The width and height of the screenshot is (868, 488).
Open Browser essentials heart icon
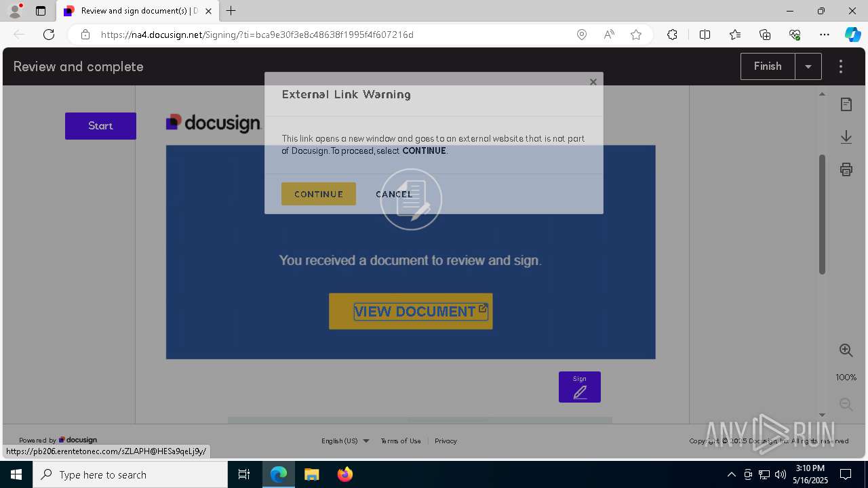click(795, 35)
